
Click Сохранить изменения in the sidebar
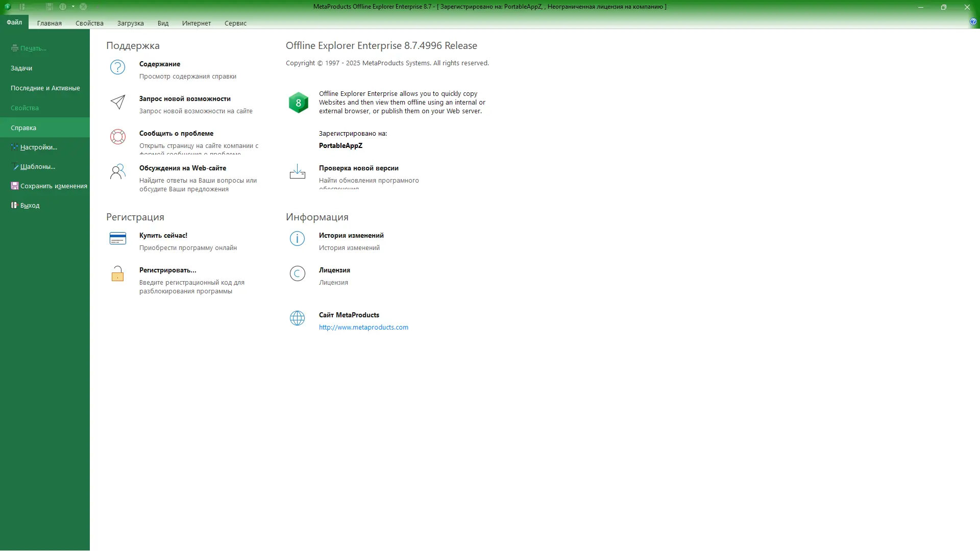tap(53, 186)
